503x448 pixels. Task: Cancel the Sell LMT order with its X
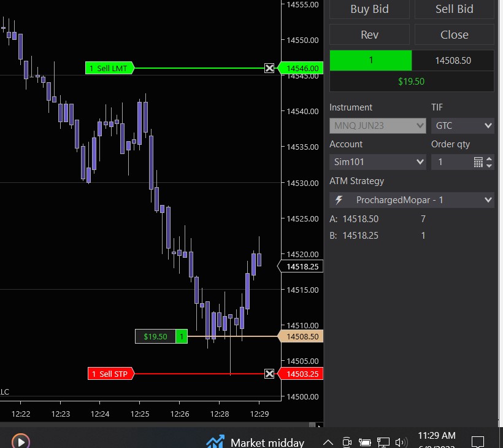tap(269, 68)
